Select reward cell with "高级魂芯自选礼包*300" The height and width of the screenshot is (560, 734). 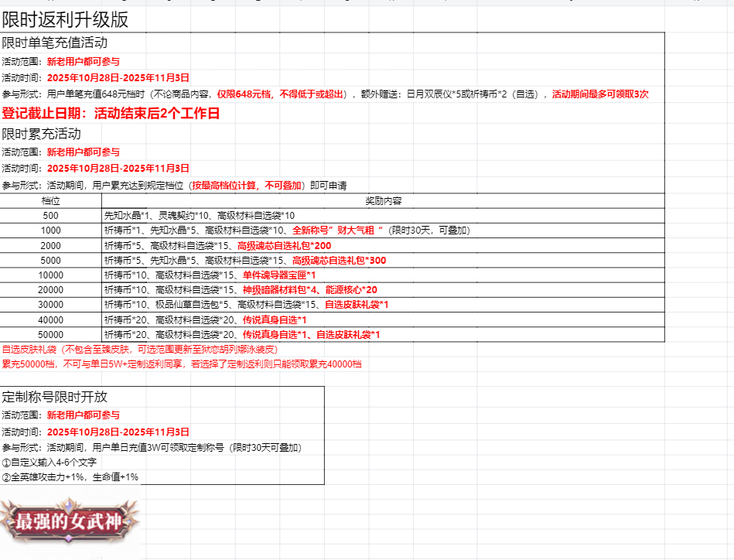click(x=245, y=261)
